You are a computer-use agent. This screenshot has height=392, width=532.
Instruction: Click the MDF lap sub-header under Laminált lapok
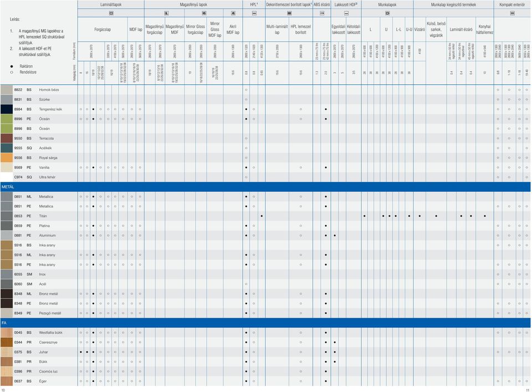pyautogui.click(x=136, y=29)
